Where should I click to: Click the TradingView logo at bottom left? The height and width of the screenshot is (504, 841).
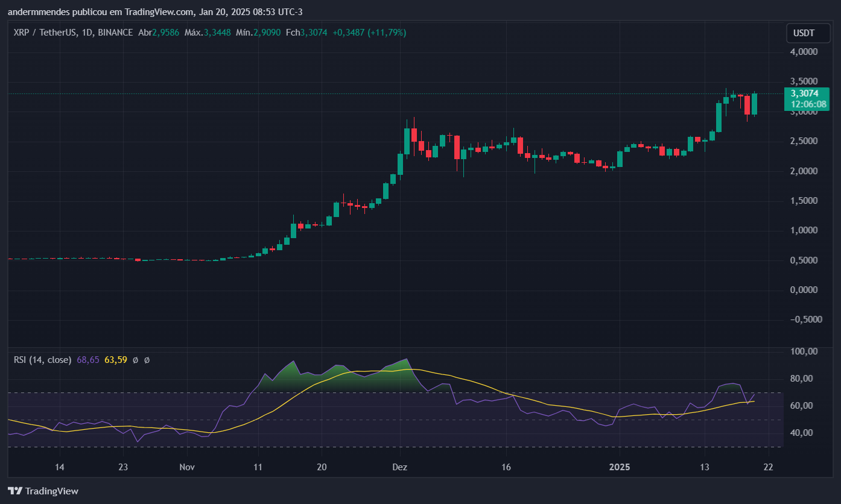point(43,491)
